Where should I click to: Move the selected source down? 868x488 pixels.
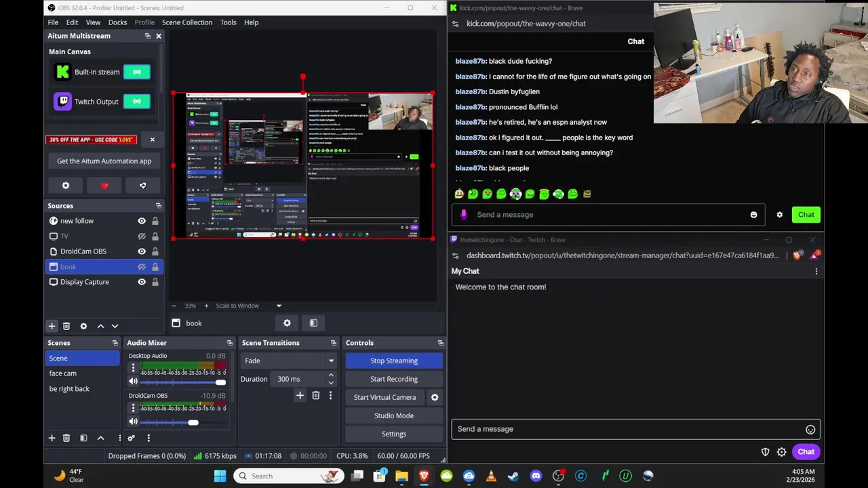(115, 326)
